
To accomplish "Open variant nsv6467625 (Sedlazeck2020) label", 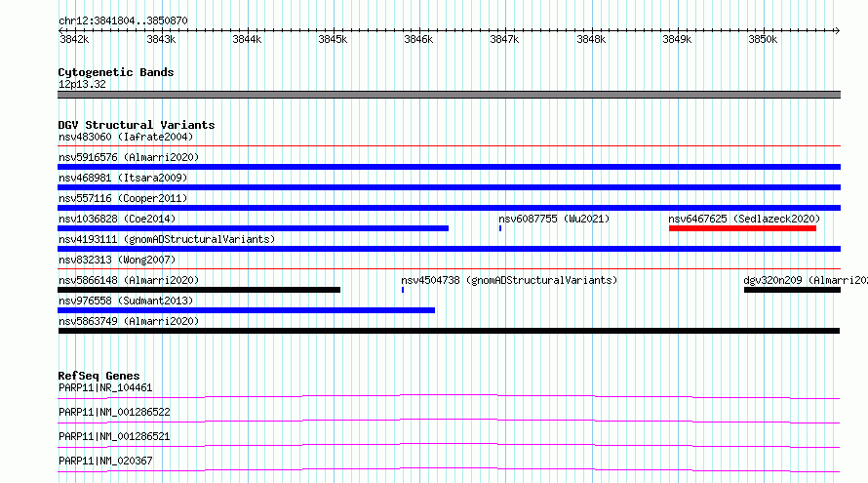I will tap(744, 219).
